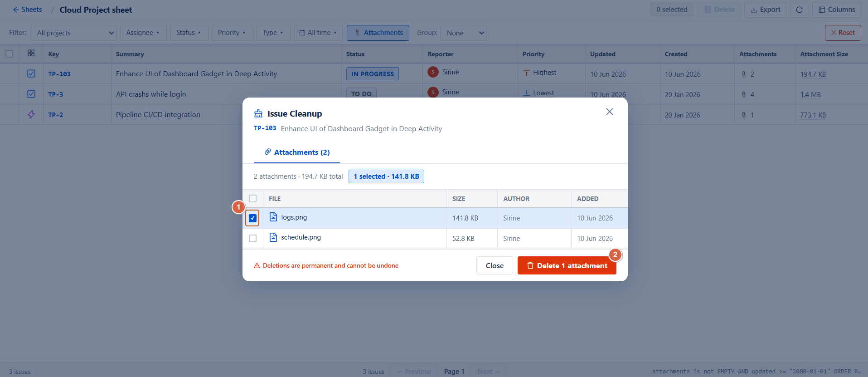Click the task type icon for TP-103
The height and width of the screenshot is (377, 868).
pos(31,73)
